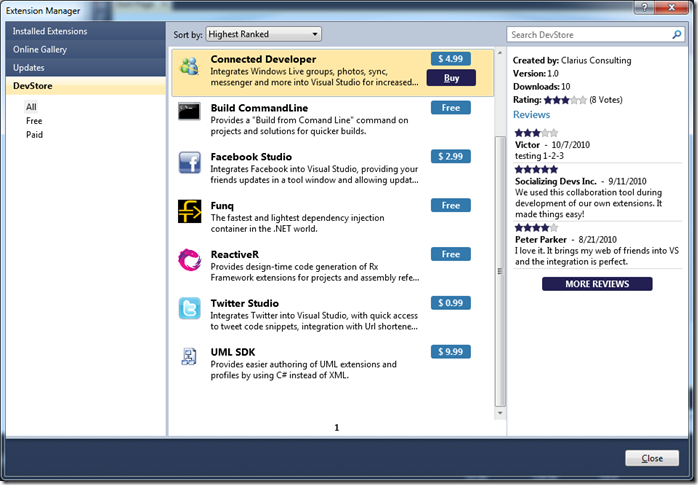
Task: Filter DevStore by Free extensions
Action: tap(34, 121)
